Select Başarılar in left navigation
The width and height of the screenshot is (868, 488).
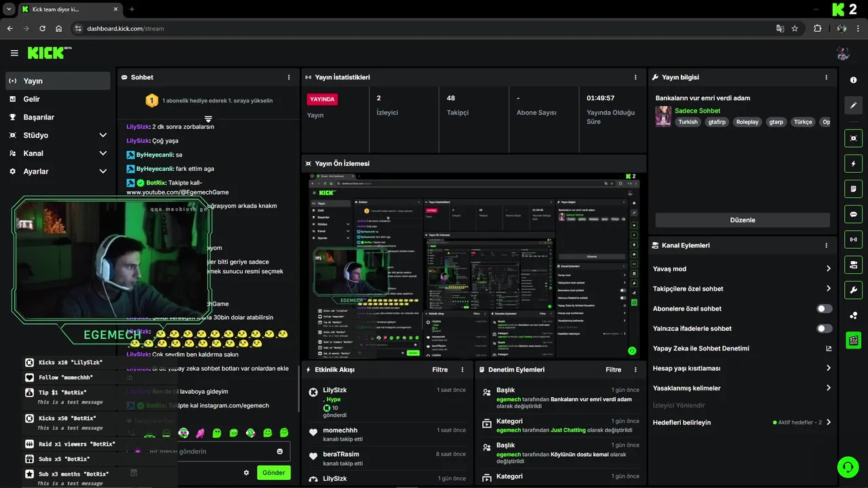58,117
